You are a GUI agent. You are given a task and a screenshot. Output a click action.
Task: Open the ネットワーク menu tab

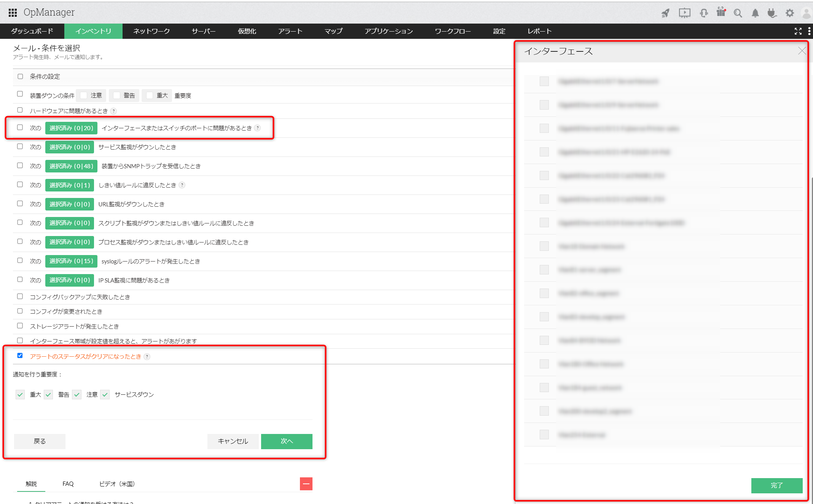[151, 31]
